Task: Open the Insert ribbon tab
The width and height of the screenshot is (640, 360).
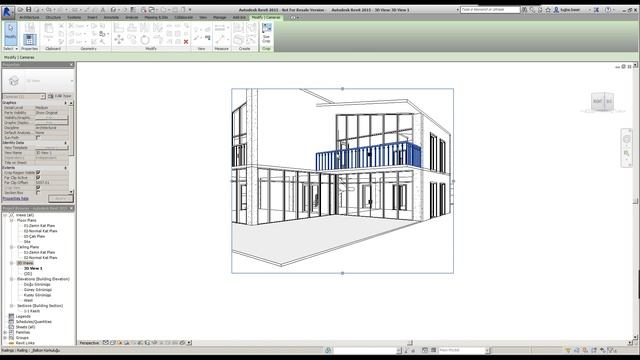Action: point(92,18)
